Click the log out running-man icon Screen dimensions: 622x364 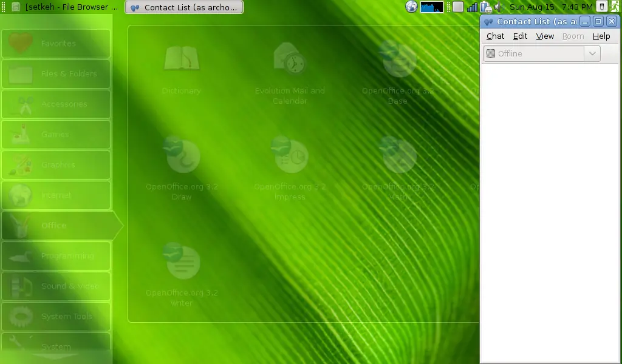[615, 7]
